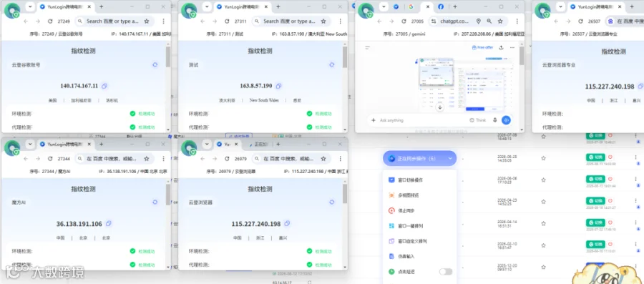Open tab list chevron in window 26507
Viewport: 644px width, 284px height.
[x=560, y=7]
